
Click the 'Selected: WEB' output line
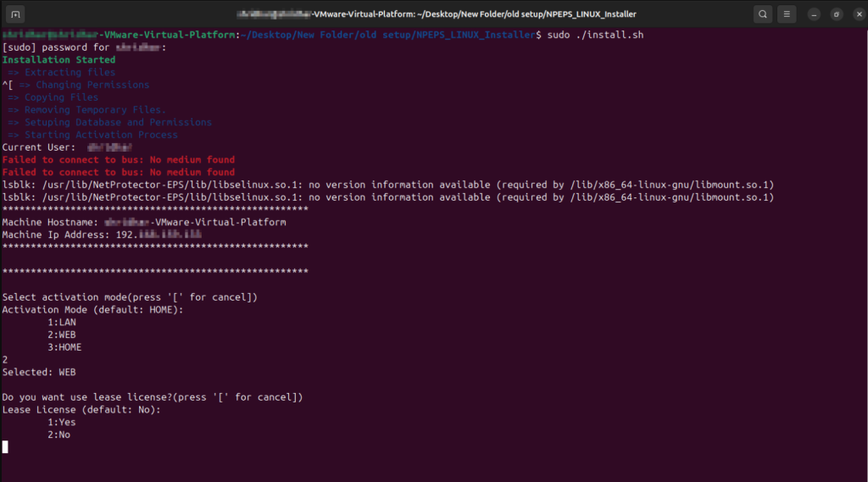pyautogui.click(x=40, y=372)
